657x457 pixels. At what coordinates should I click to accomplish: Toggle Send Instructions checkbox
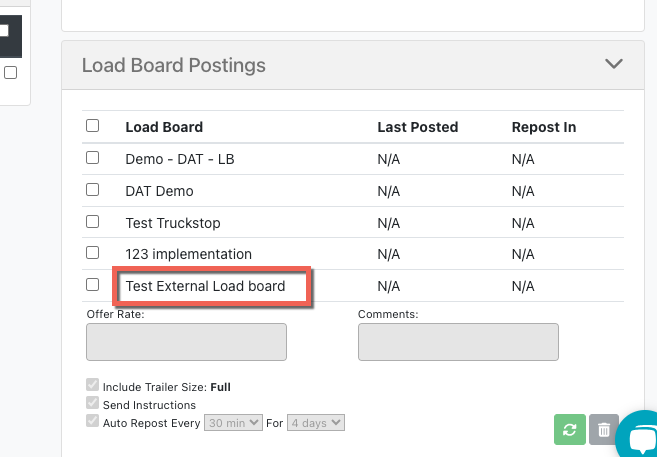[93, 403]
